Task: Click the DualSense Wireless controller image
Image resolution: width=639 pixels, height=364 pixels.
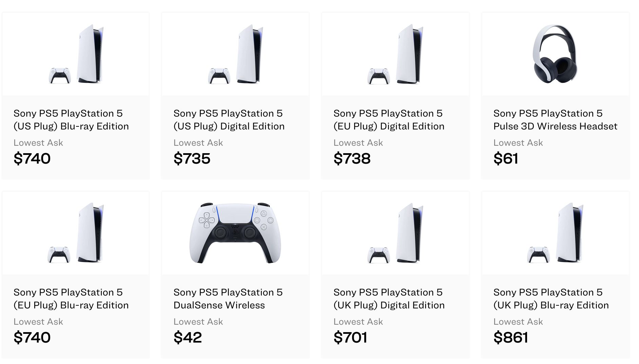Action: [235, 233]
